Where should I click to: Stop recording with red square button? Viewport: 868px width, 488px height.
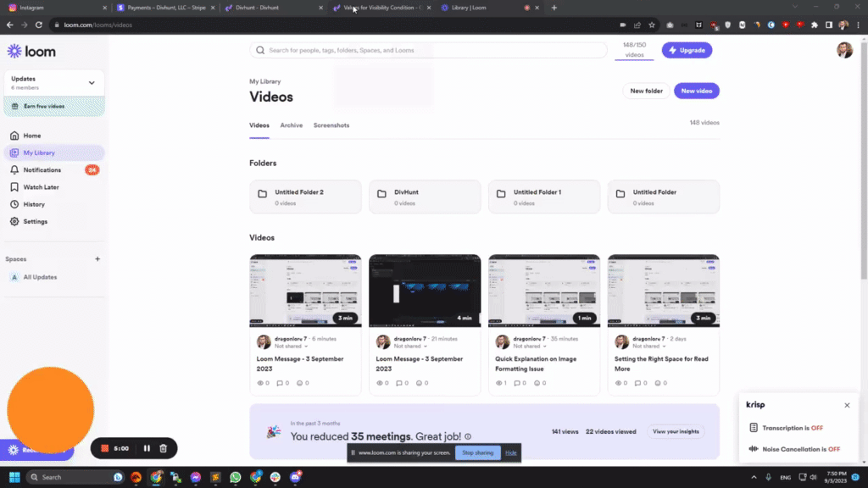pyautogui.click(x=104, y=448)
